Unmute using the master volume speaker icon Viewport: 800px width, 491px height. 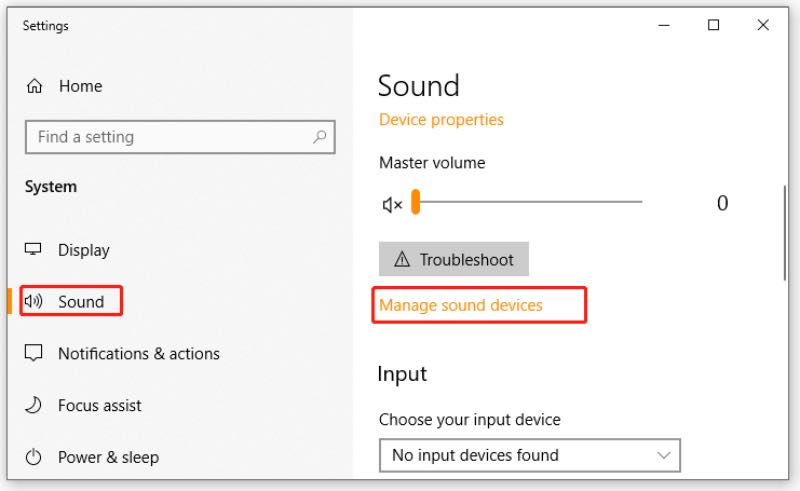tap(392, 204)
